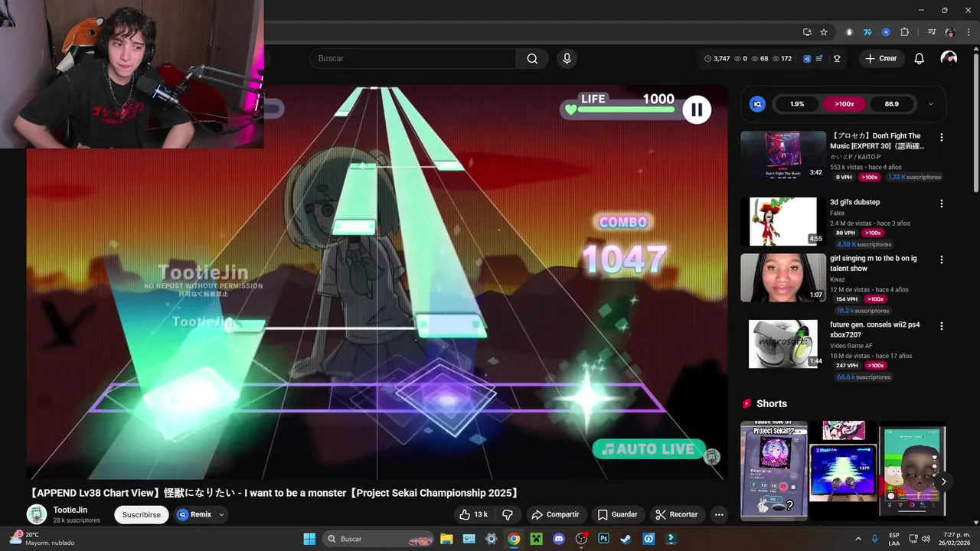Click the TootieJin channel avatar

(37, 514)
